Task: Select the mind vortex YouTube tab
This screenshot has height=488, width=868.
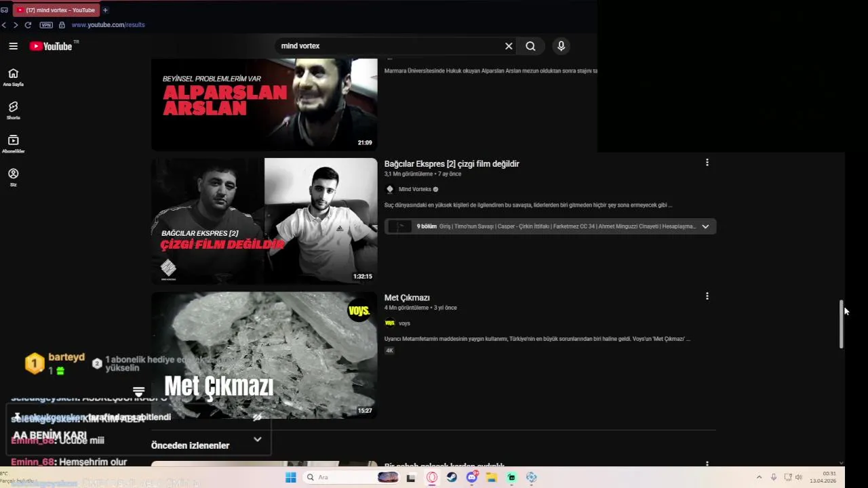Action: (56, 10)
